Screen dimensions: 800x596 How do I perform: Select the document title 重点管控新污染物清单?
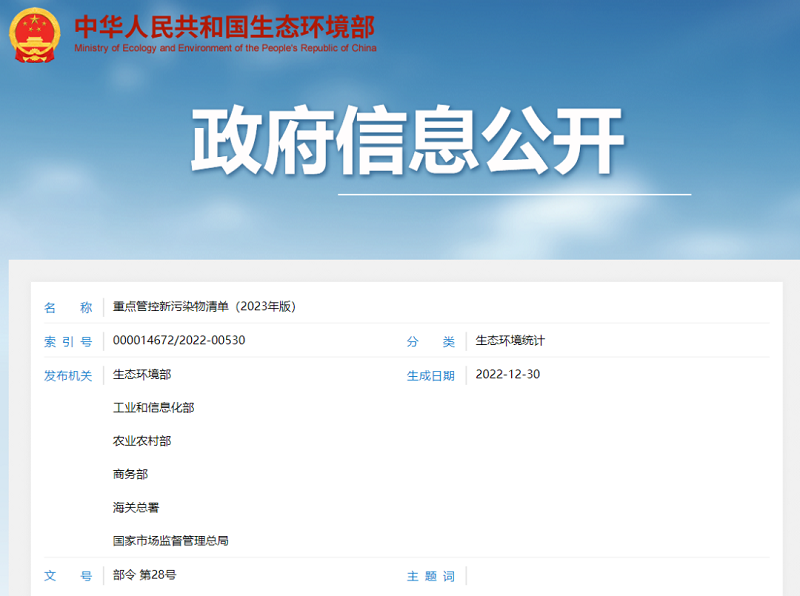[x=204, y=307]
